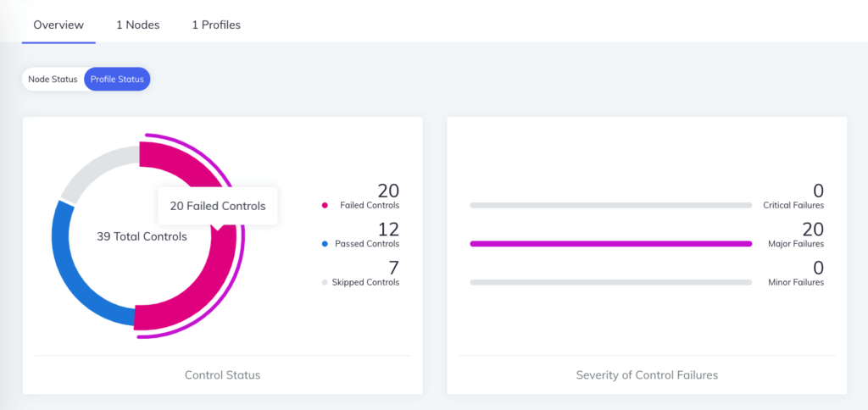
Task: Click the Failed Controls legend label
Action: (370, 205)
